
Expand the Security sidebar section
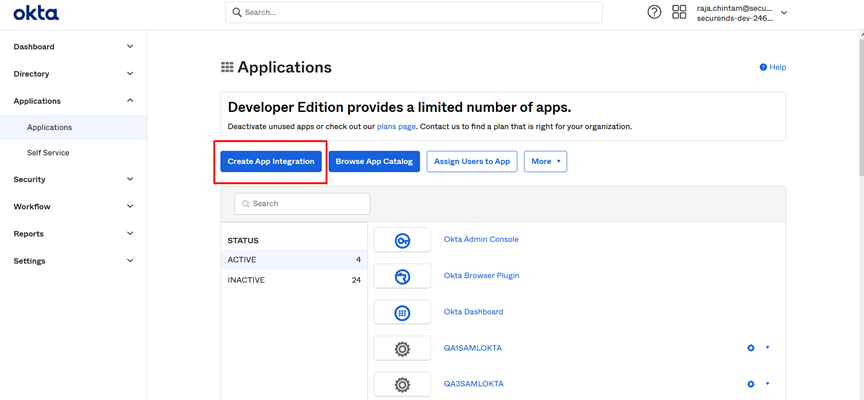130,179
